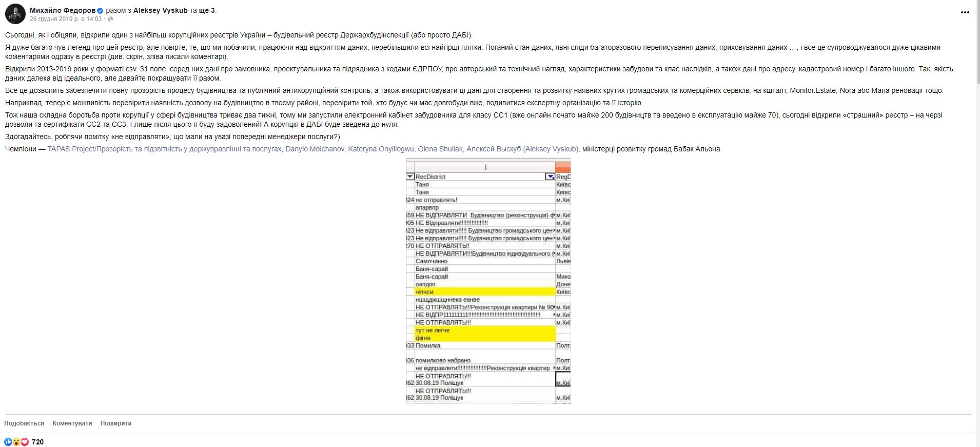This screenshot has width=980, height=447.
Task: Click the Коментувати (Comment) button
Action: pos(72,423)
